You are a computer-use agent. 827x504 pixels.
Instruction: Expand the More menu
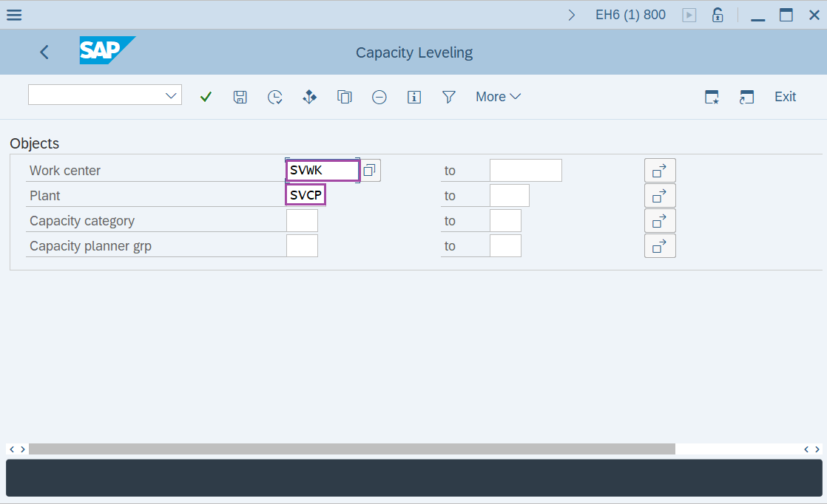(x=498, y=96)
